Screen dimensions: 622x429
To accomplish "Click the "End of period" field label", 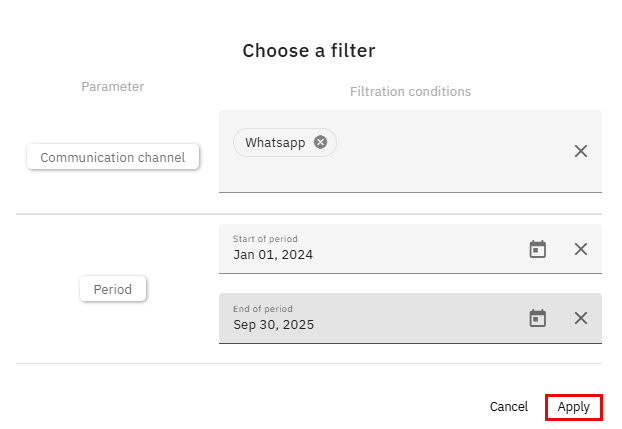I will click(263, 308).
